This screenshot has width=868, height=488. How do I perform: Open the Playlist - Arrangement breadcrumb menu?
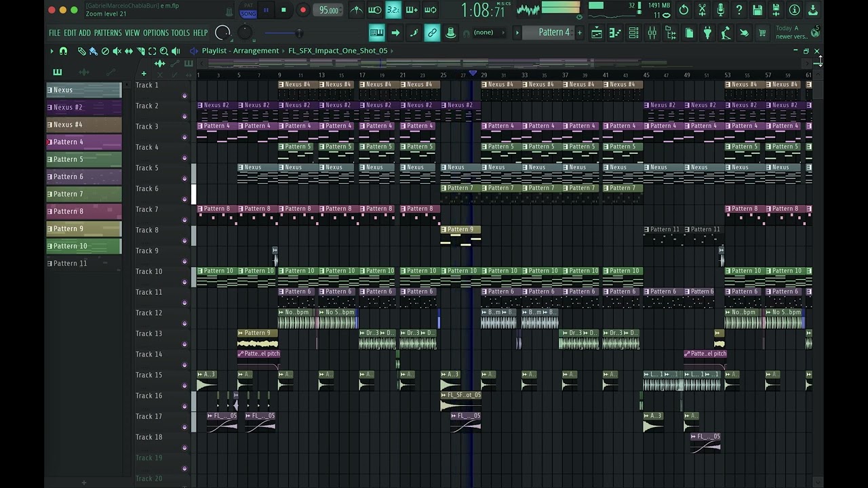pos(240,51)
